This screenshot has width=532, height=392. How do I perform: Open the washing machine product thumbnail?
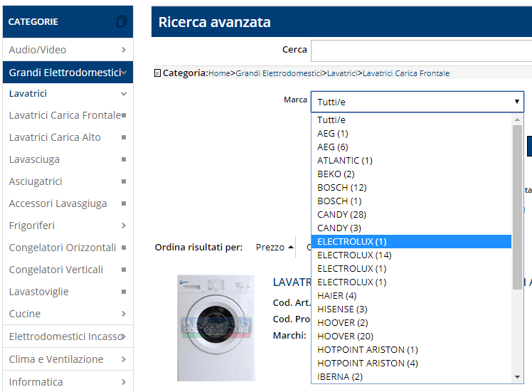216,328
